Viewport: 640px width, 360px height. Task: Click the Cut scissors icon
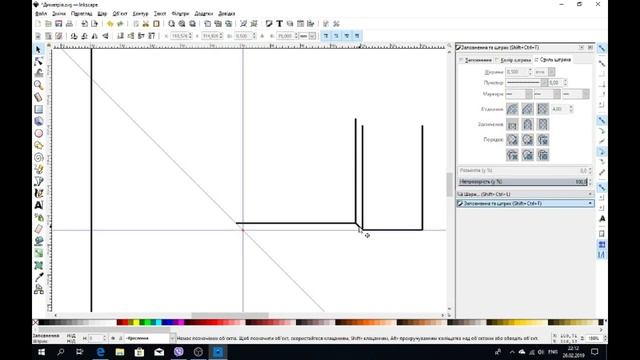(146, 24)
